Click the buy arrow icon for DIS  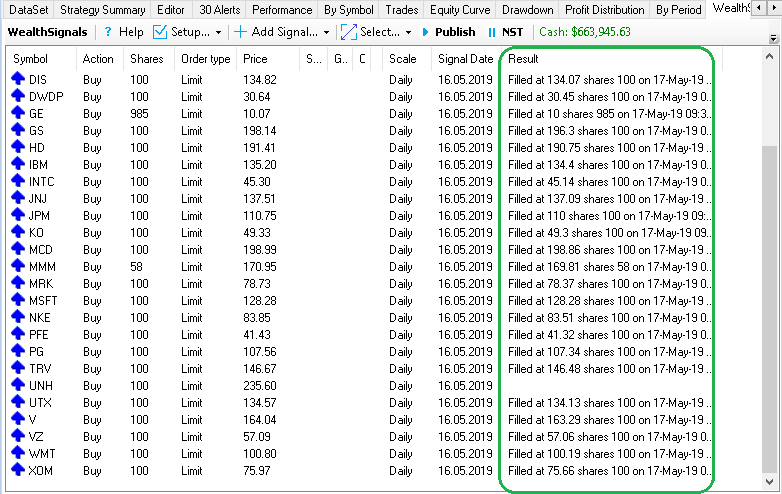point(18,79)
